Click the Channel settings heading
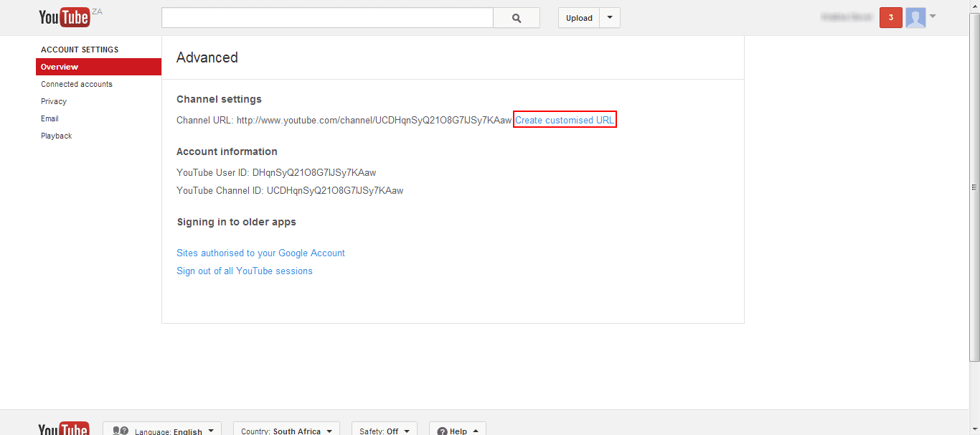 point(219,99)
